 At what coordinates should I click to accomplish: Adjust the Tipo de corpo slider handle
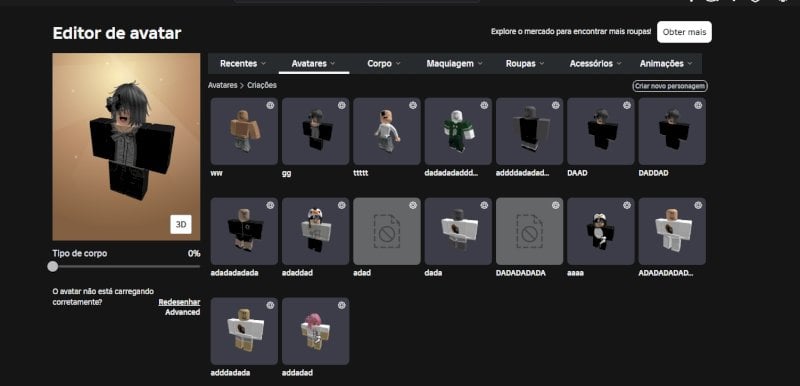(53, 266)
